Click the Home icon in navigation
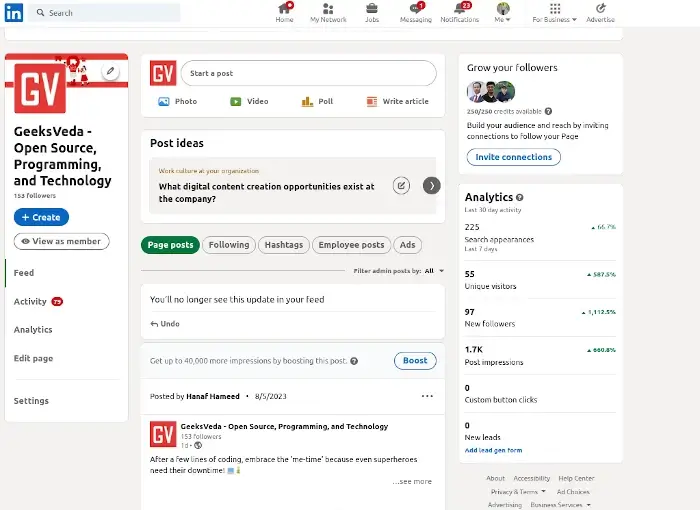 pos(284,13)
